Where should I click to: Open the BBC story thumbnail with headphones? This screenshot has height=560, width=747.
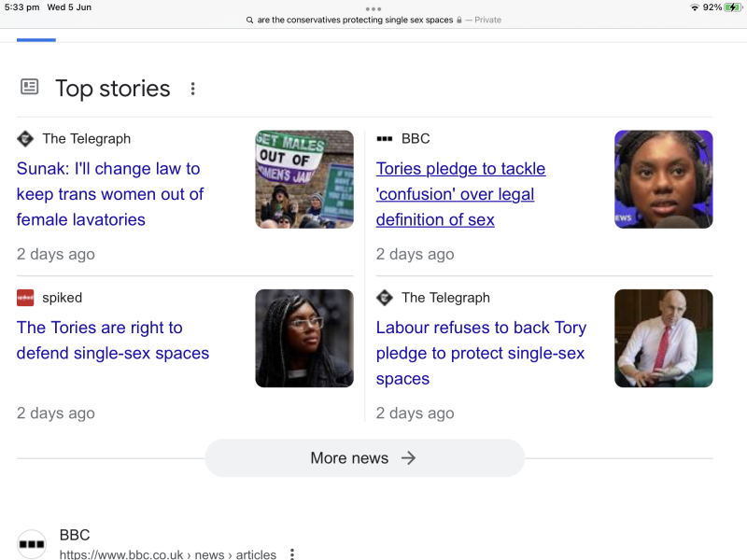point(664,179)
